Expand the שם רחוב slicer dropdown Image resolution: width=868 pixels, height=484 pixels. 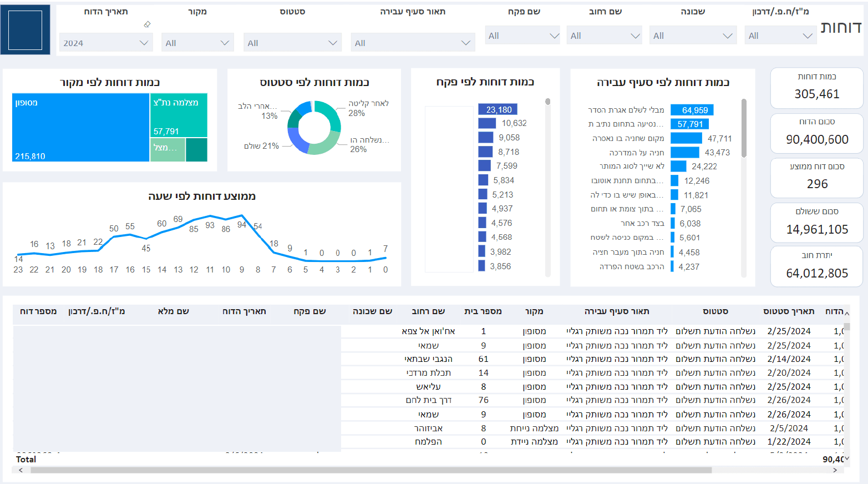point(604,36)
